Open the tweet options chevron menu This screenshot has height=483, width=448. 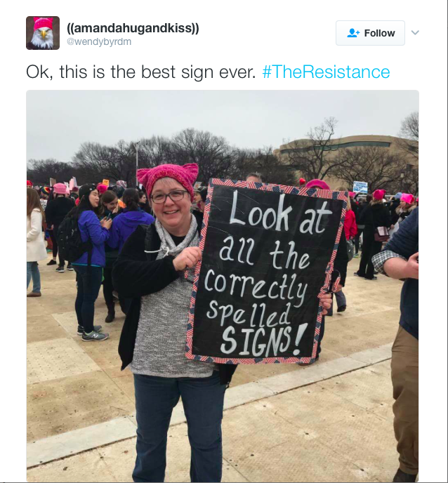[415, 33]
